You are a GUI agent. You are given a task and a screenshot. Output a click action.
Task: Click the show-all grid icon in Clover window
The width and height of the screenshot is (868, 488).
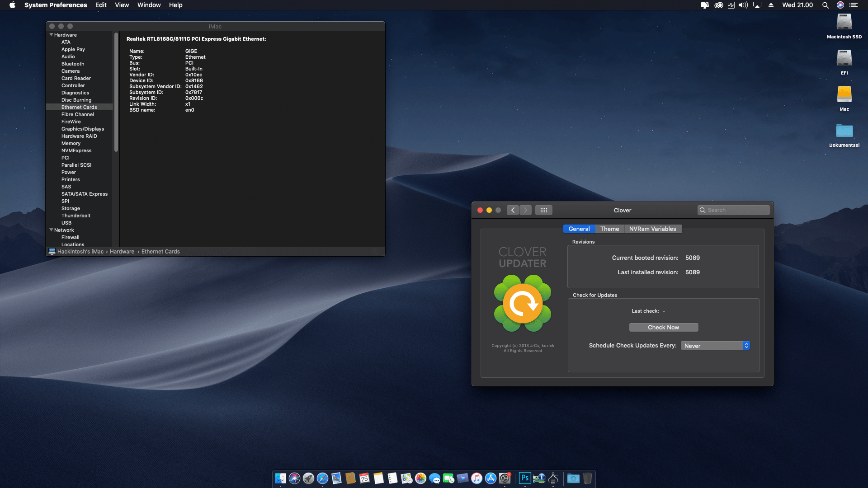(x=544, y=210)
